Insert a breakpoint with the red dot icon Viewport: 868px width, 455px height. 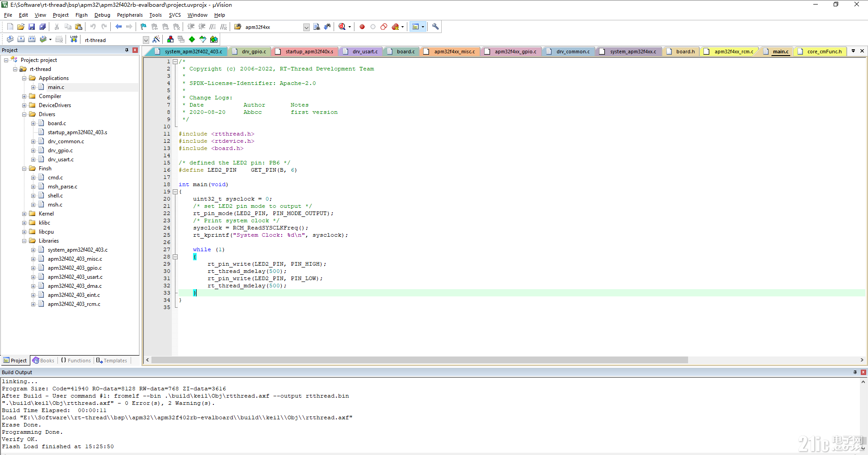362,27
